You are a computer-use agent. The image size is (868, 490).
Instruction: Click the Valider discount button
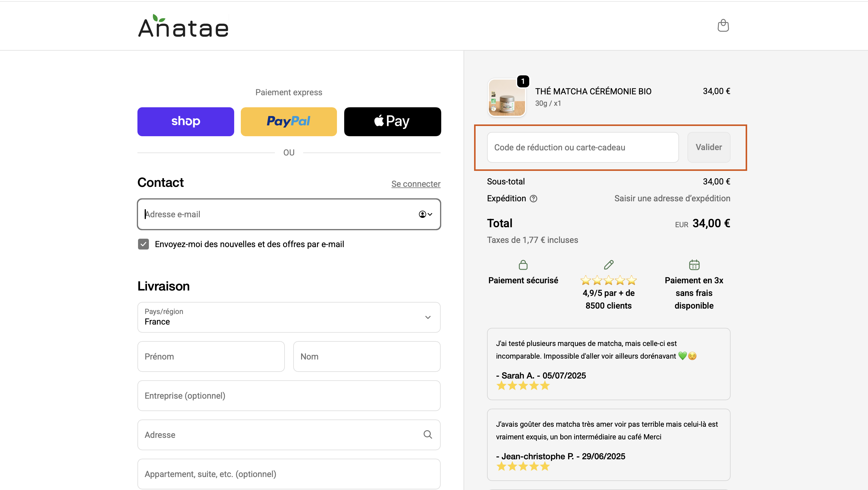pos(709,147)
